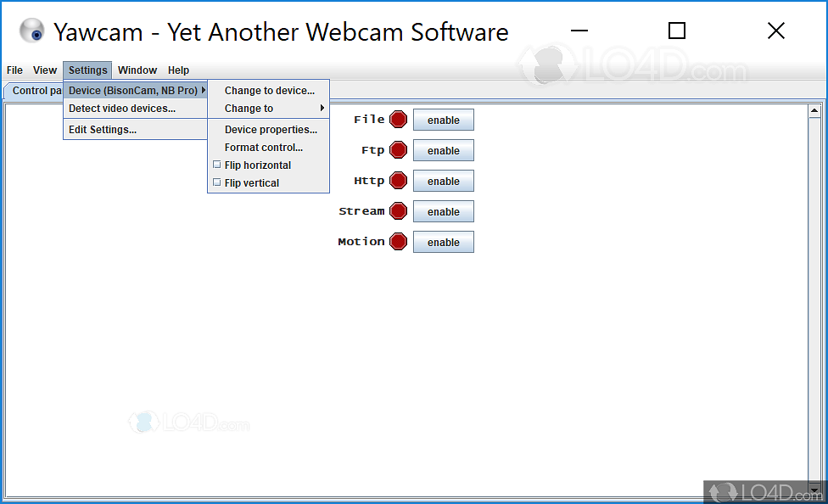Viewport: 828px width, 504px height.
Task: Click the Motion label text
Action: (x=361, y=242)
